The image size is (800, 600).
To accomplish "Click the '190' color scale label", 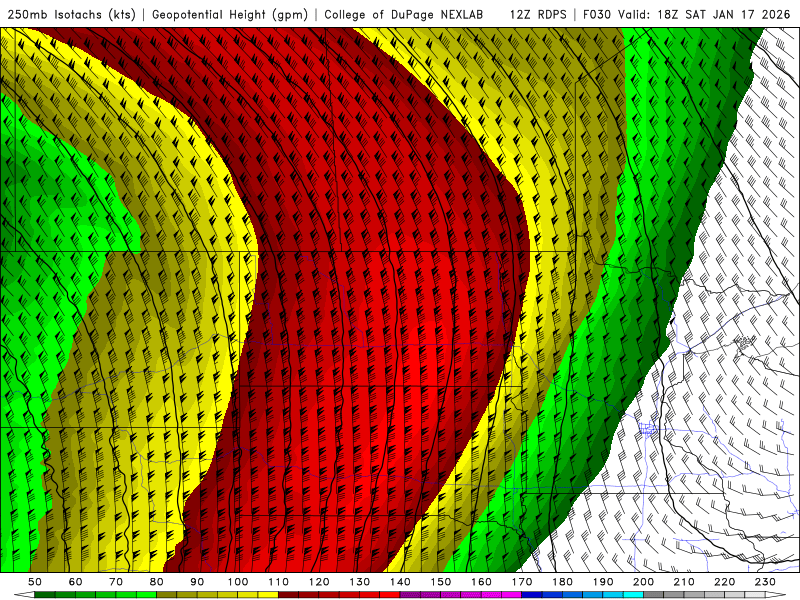I will pos(603,582).
